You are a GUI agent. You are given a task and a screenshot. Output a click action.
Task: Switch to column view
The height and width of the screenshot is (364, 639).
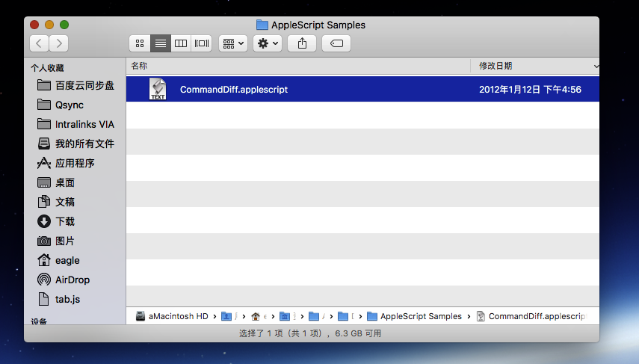point(181,43)
